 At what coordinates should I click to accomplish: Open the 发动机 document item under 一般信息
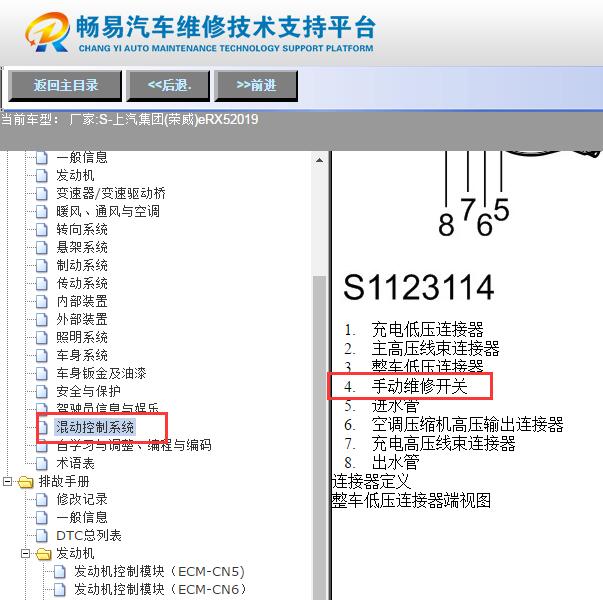pyautogui.click(x=75, y=175)
